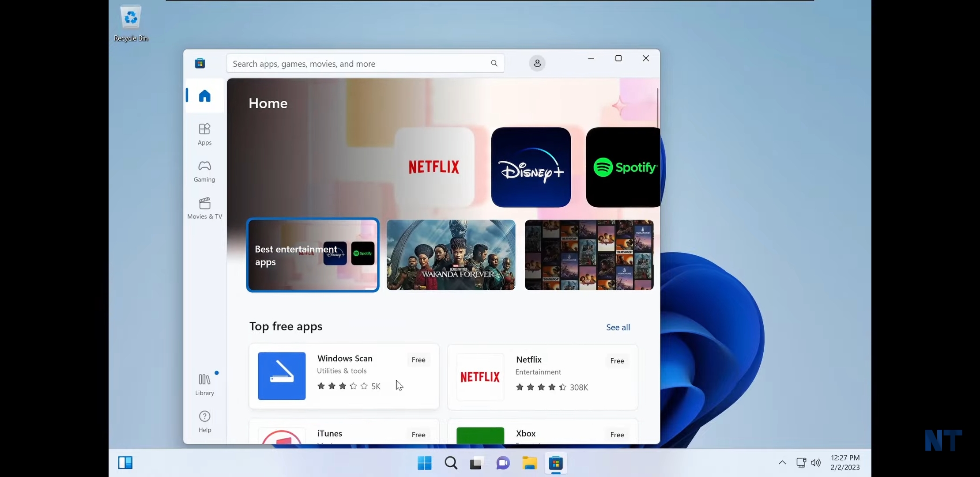Open the Disney+ featured app tile
The width and height of the screenshot is (980, 477).
(531, 167)
